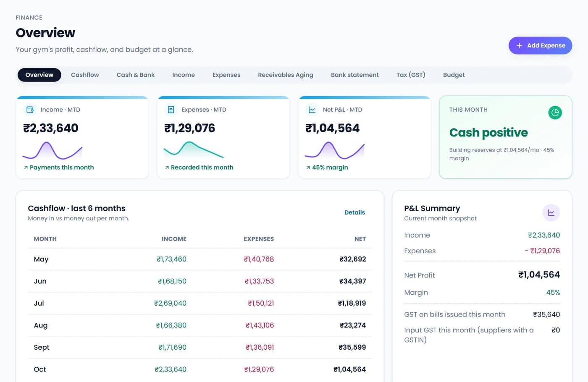Click Sept income value ₹1,71,690
The height and width of the screenshot is (382, 588).
click(172, 347)
